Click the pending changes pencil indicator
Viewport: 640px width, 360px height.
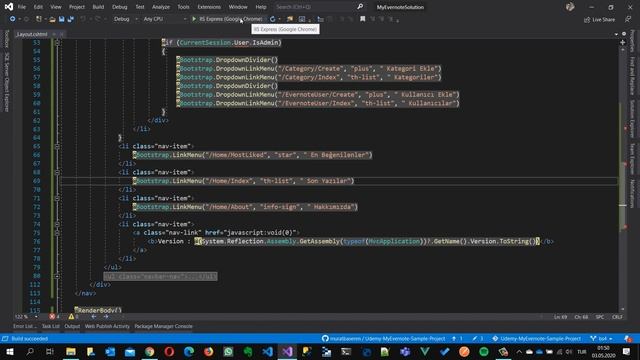478,339
